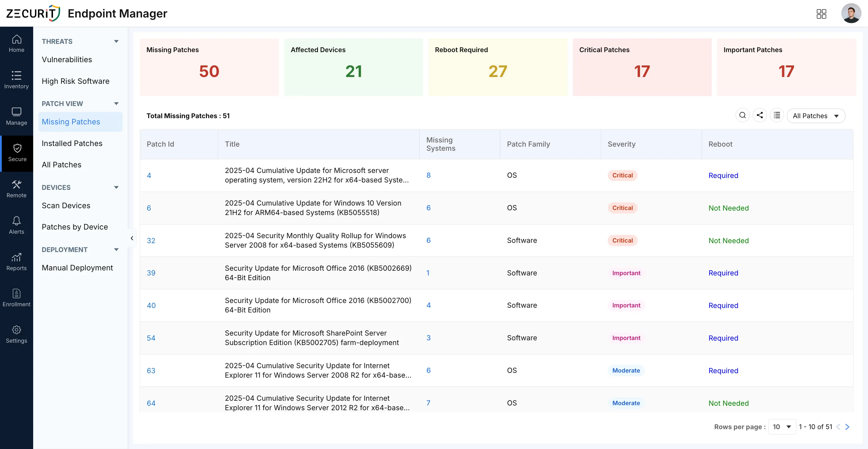This screenshot has width=868, height=449.
Task: Go to the previous page of patches
Action: click(838, 427)
